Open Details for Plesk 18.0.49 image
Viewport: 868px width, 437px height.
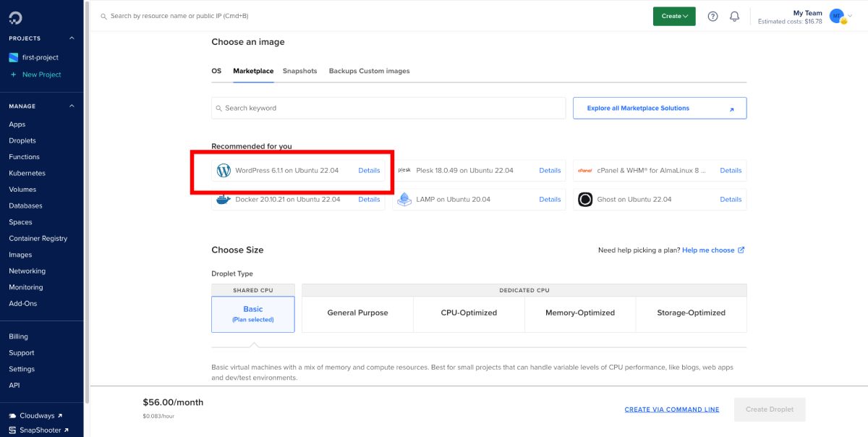[550, 171]
